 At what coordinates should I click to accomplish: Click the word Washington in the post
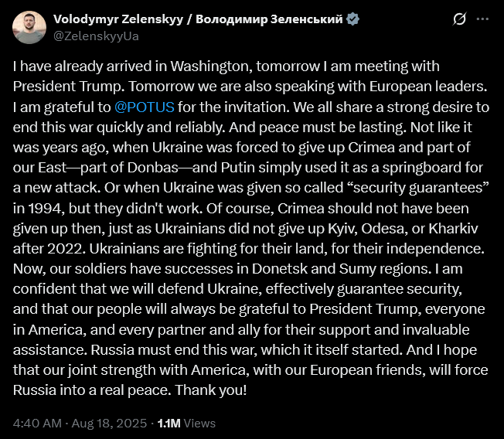coord(211,66)
